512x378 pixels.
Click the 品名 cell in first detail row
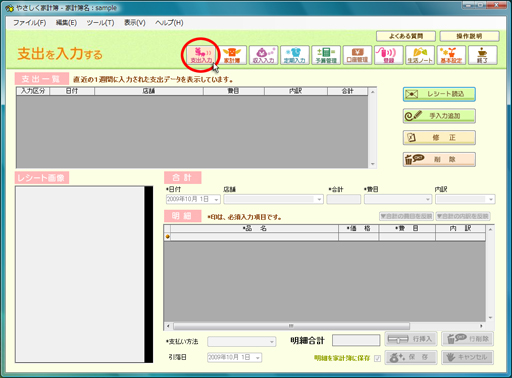coord(255,236)
